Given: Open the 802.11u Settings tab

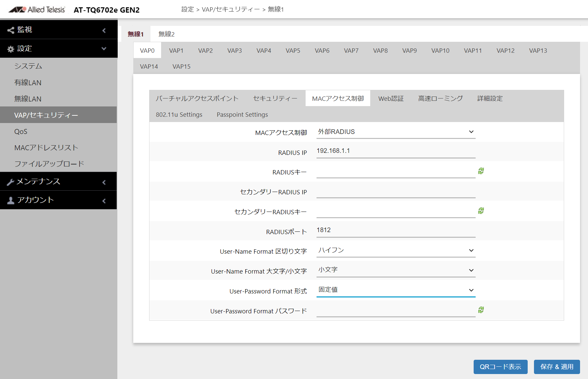Looking at the screenshot, I should (179, 115).
